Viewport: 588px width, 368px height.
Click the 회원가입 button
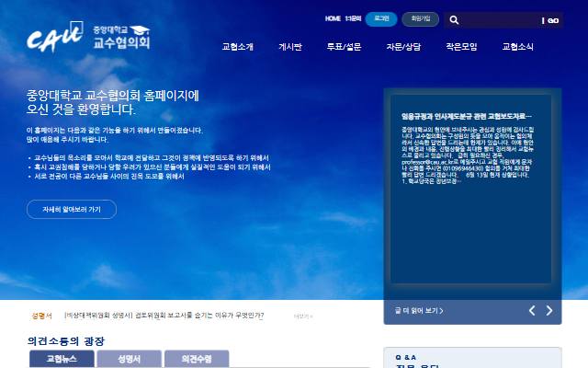421,18
